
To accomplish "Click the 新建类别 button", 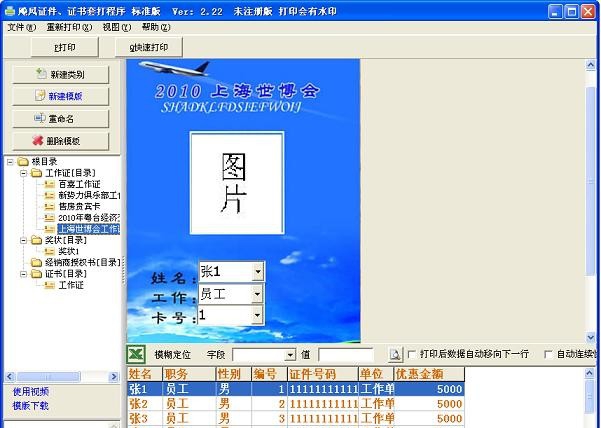I will (x=61, y=75).
